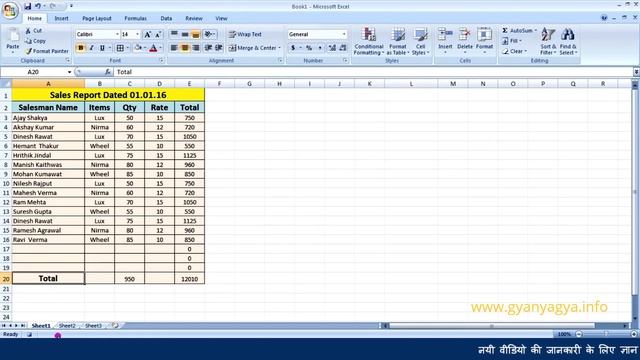Screen dimensions: 640x360
Task: Switch to the Formulas tab
Action: [x=136, y=18]
